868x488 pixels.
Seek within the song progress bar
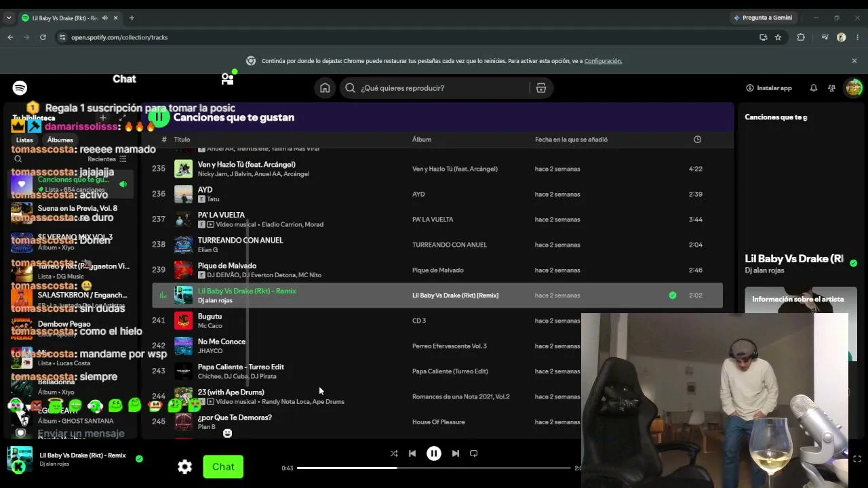[x=434, y=468]
